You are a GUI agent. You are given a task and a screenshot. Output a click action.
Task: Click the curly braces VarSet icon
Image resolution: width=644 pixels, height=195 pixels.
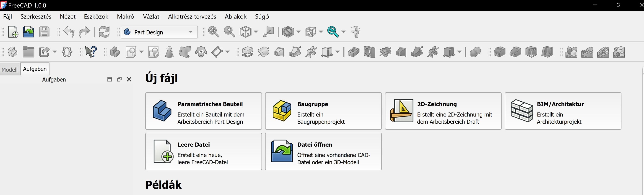pos(67,52)
